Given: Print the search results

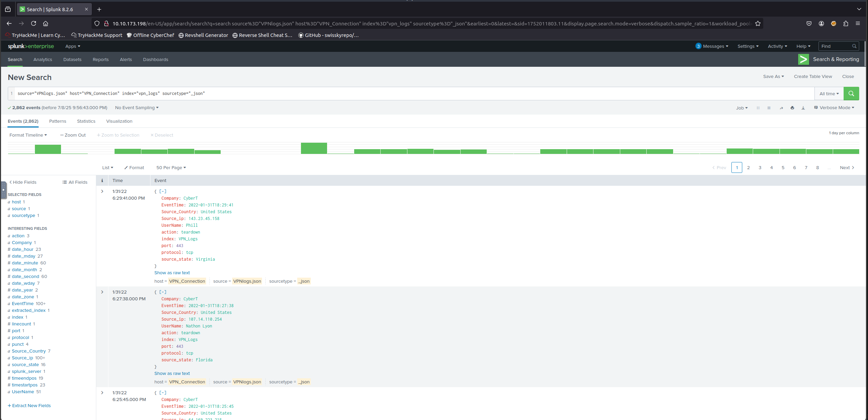Looking at the screenshot, I should 792,108.
